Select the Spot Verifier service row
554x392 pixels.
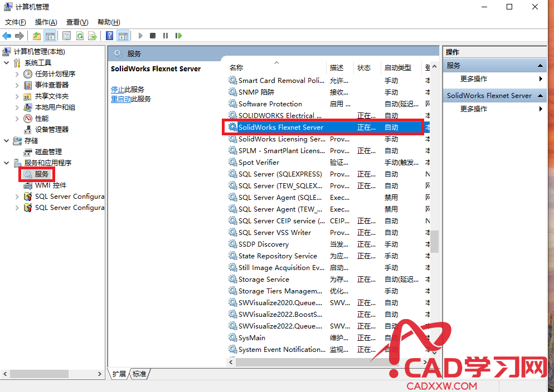[329, 162]
